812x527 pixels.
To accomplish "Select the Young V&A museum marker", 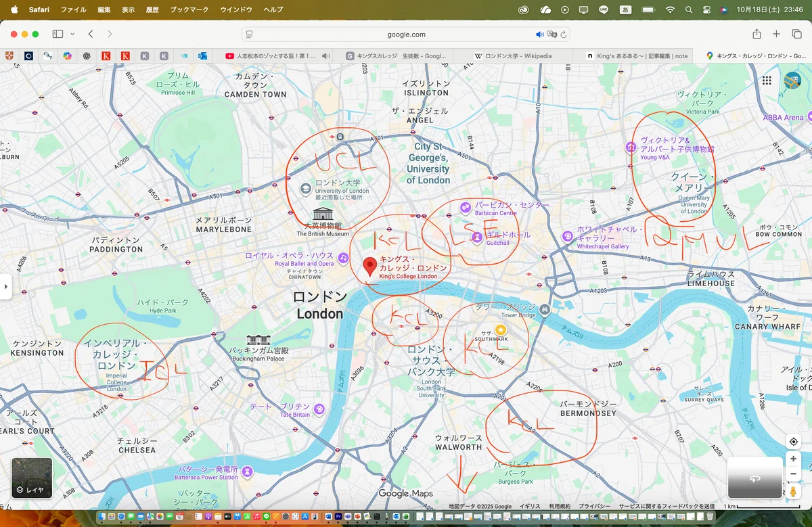I will pos(631,147).
